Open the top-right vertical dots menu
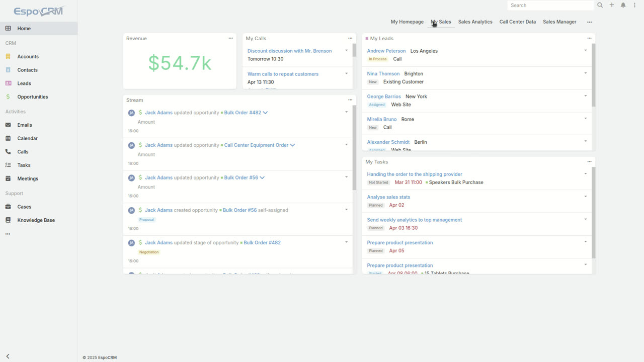Image resolution: width=644 pixels, height=362 pixels. coord(634,5)
